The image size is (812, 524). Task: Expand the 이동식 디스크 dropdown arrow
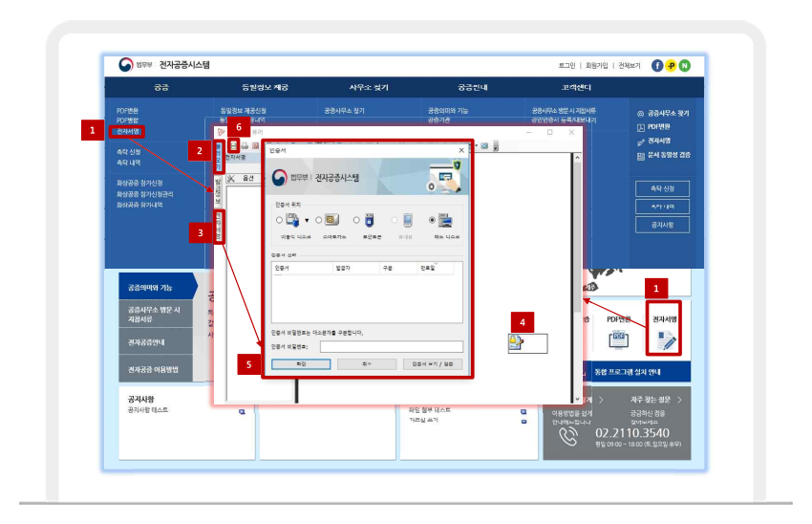(306, 221)
